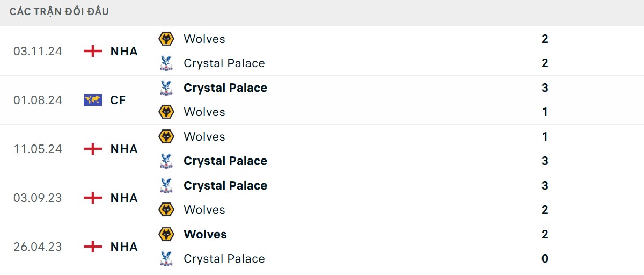
Task: Click Crystal Palace crest in 01.08.24 match
Action: click(167, 88)
